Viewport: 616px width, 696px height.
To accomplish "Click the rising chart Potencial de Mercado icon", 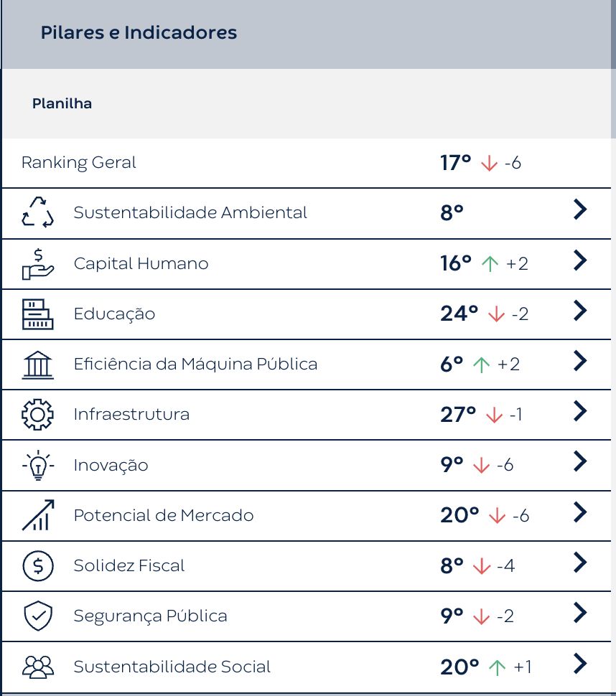I will 38,515.
